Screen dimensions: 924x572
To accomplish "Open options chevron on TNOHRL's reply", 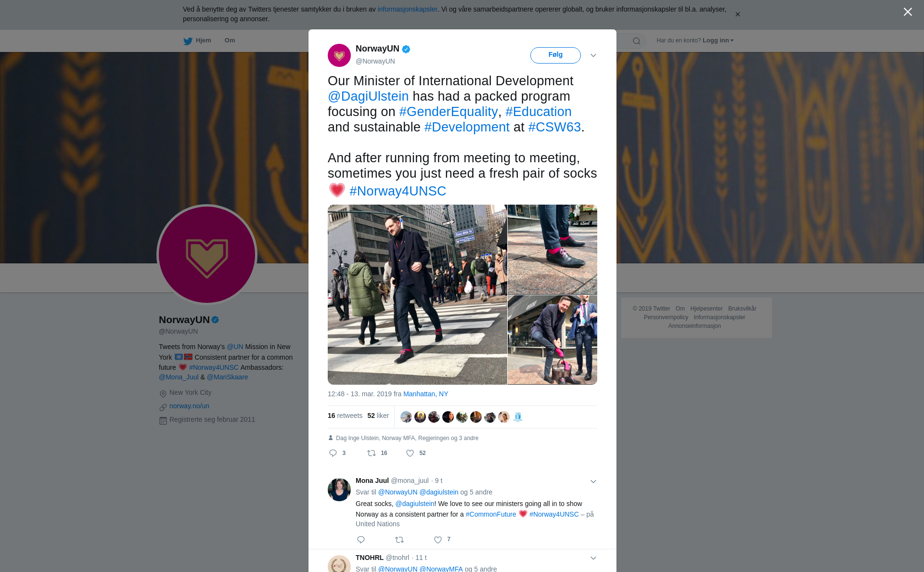I will click(593, 558).
